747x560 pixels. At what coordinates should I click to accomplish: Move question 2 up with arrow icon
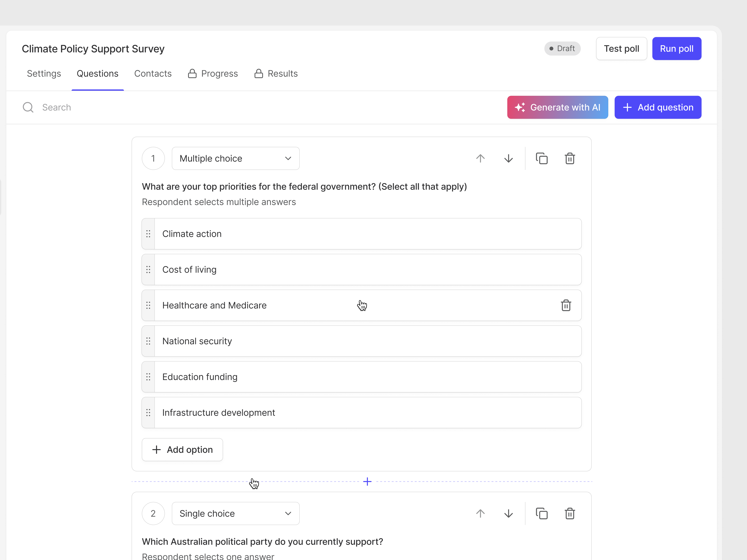[x=480, y=513]
